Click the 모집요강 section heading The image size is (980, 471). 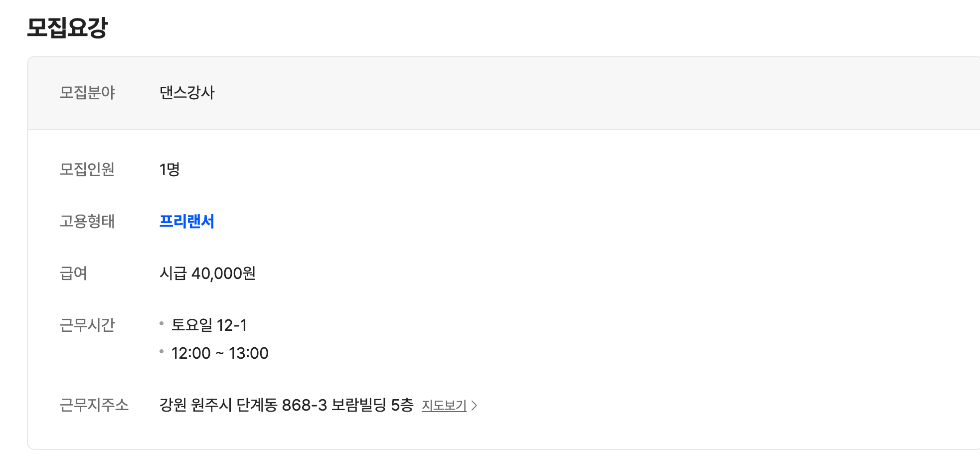(x=67, y=27)
